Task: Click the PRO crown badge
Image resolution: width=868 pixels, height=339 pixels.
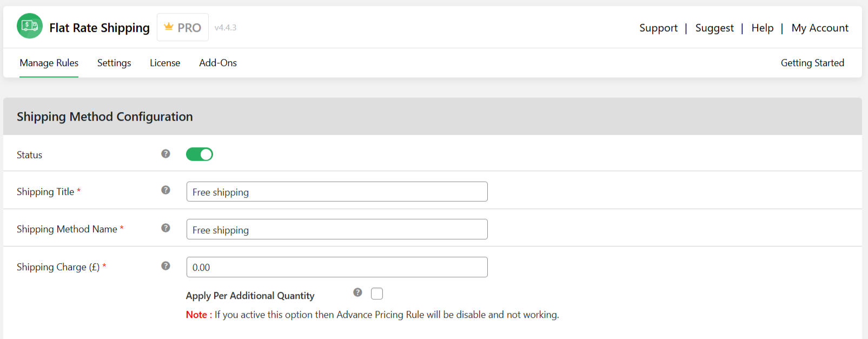Action: click(183, 27)
